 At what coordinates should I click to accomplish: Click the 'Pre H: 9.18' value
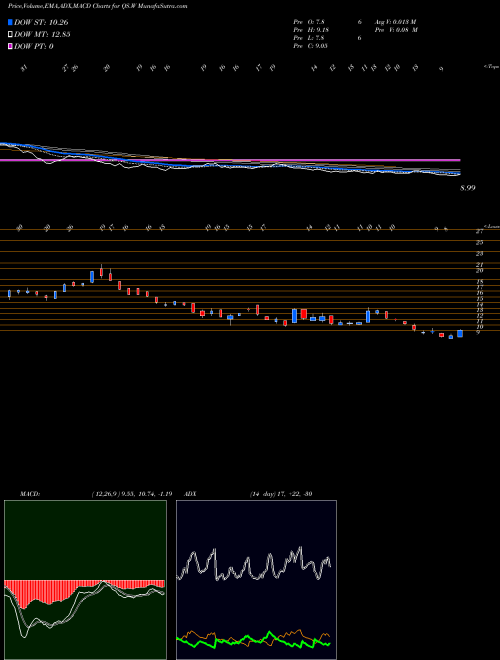(311, 30)
